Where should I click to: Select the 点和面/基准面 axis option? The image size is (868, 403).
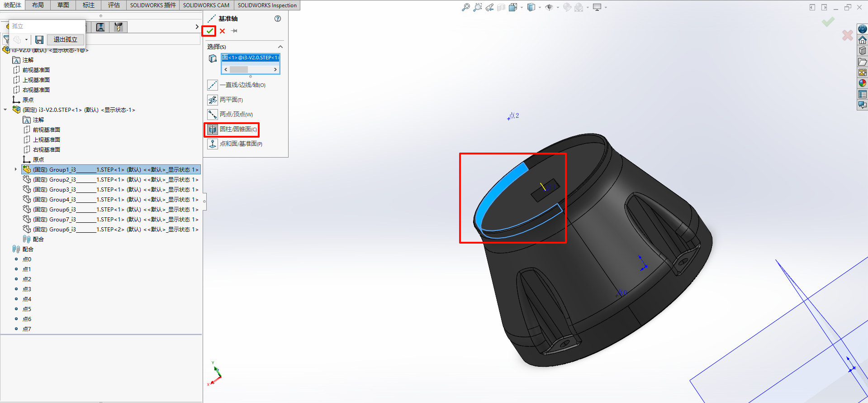click(235, 144)
